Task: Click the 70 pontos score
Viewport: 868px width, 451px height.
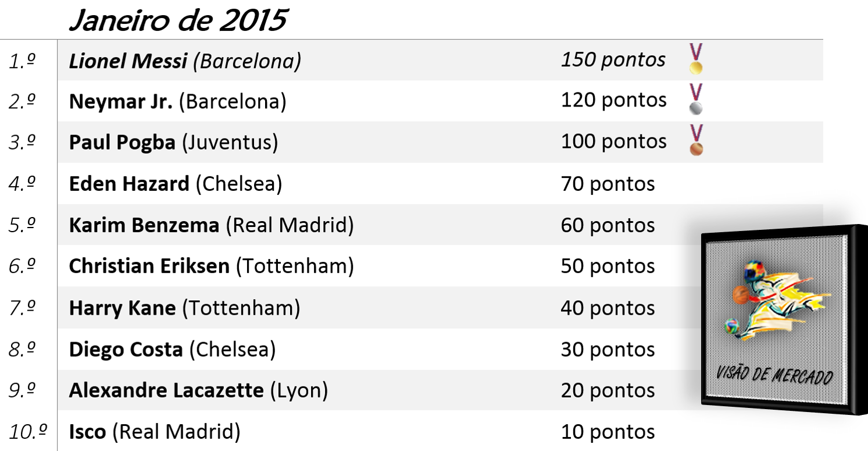Action: (x=608, y=184)
